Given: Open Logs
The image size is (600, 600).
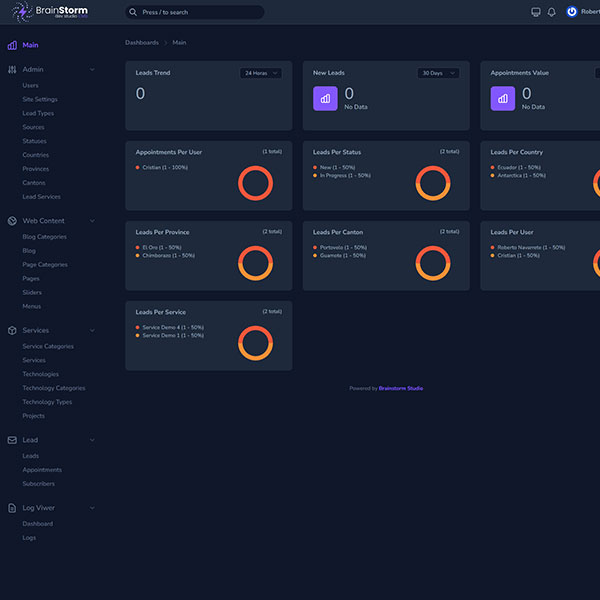Looking at the screenshot, I should tap(29, 538).
